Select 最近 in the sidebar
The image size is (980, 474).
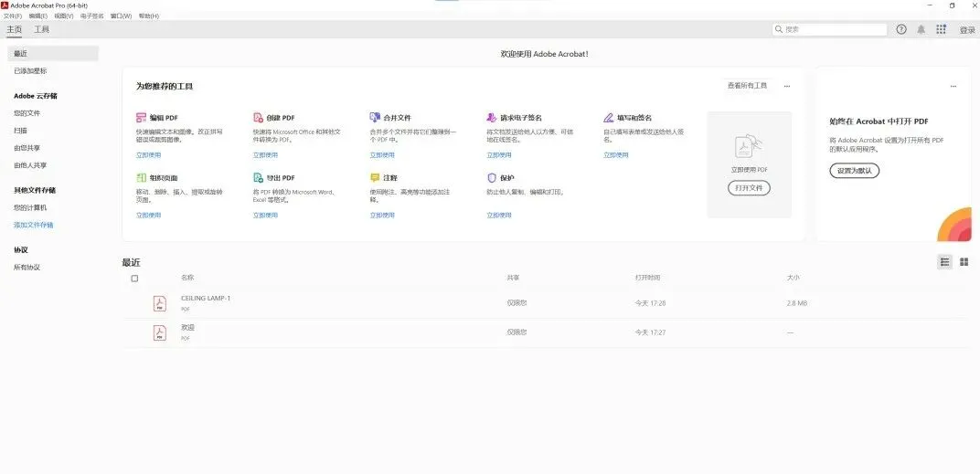coord(52,54)
